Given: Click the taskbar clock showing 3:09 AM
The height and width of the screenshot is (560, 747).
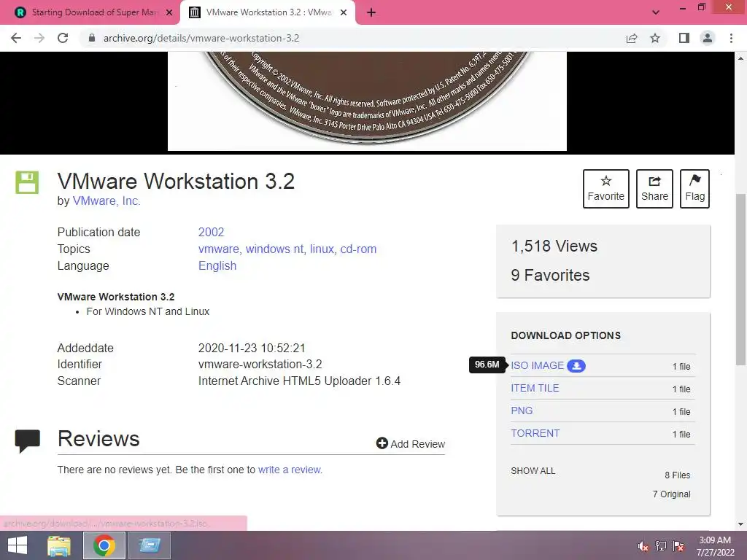Looking at the screenshot, I should pyautogui.click(x=715, y=546).
